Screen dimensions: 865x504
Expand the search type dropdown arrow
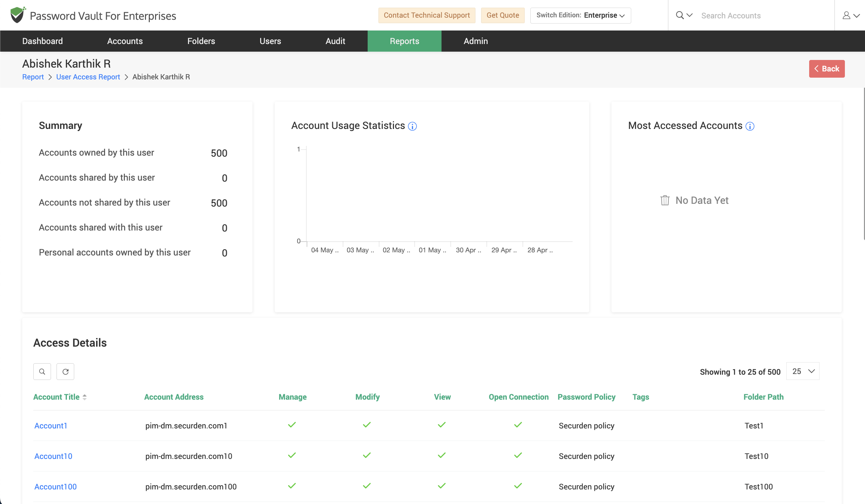[x=690, y=15]
